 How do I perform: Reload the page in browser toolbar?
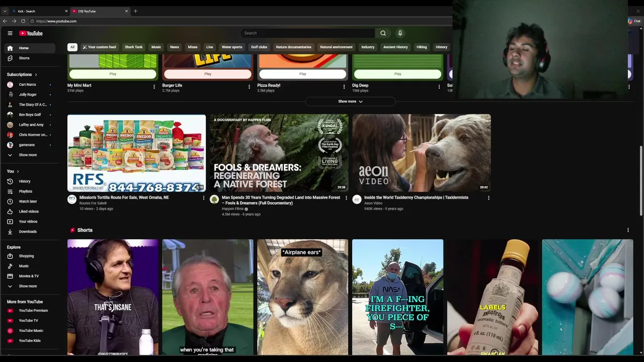tap(23, 21)
